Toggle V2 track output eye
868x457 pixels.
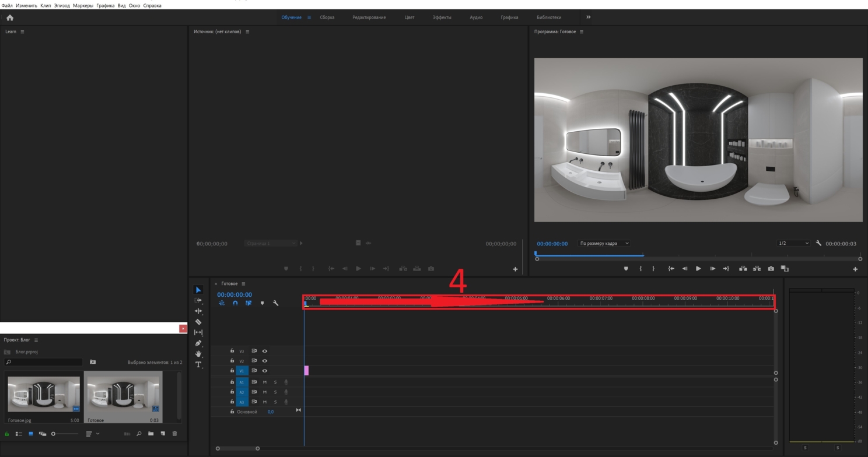pyautogui.click(x=265, y=361)
